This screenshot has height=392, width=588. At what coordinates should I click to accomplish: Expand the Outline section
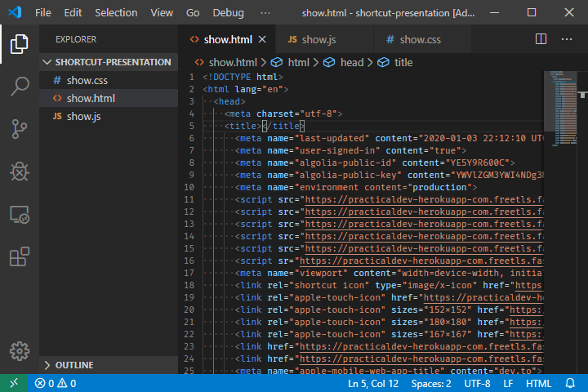click(73, 365)
